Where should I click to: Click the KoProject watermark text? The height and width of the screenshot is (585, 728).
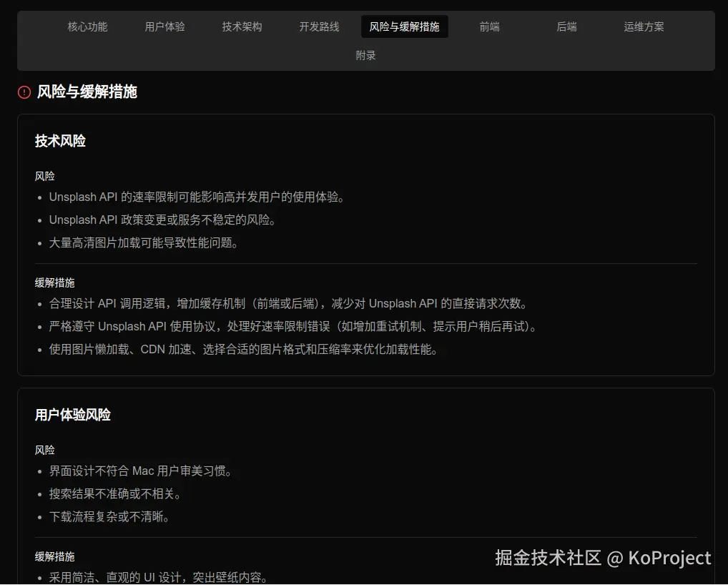tap(601, 558)
